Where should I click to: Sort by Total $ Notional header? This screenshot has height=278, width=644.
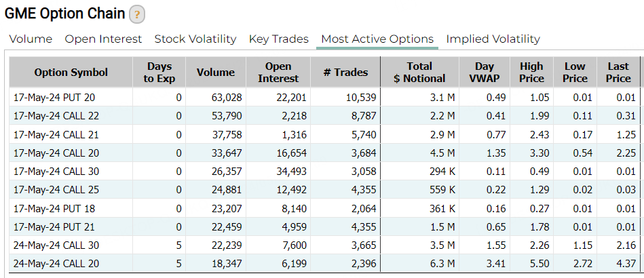[419, 73]
